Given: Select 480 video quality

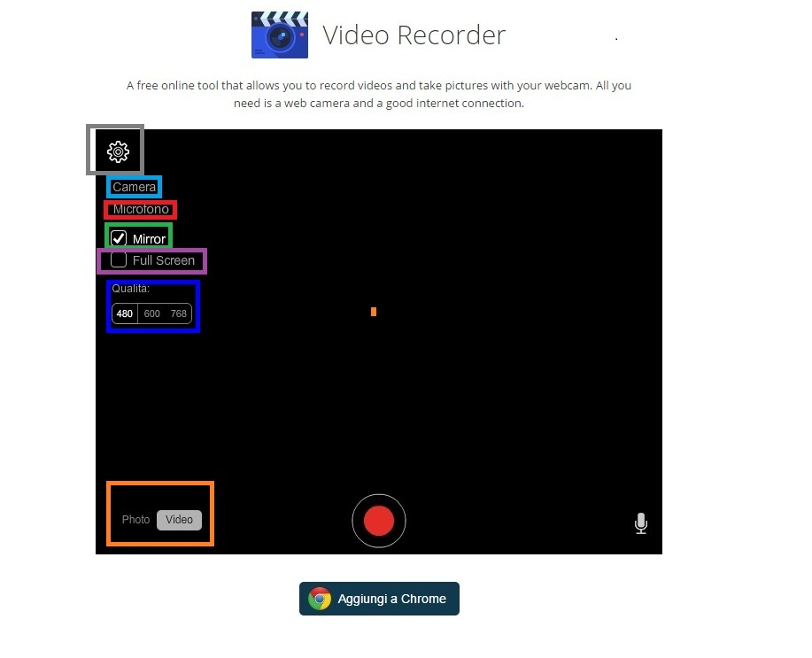Looking at the screenshot, I should (x=125, y=314).
